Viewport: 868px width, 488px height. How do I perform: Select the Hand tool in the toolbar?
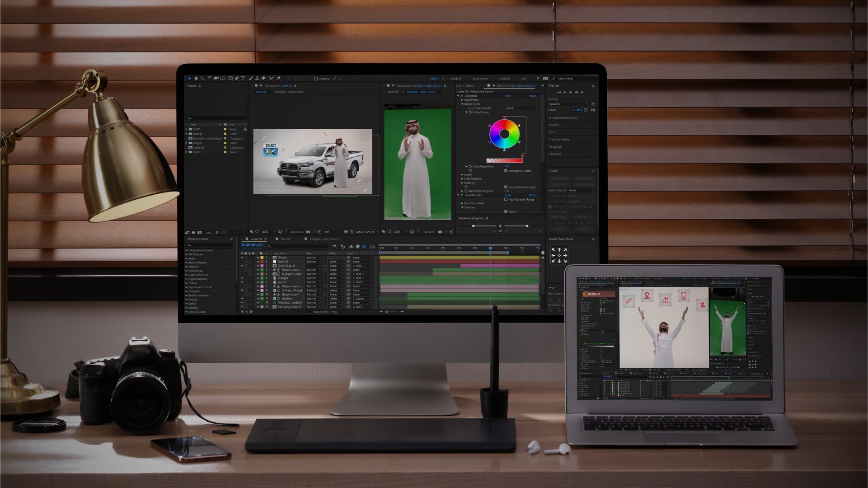point(196,78)
